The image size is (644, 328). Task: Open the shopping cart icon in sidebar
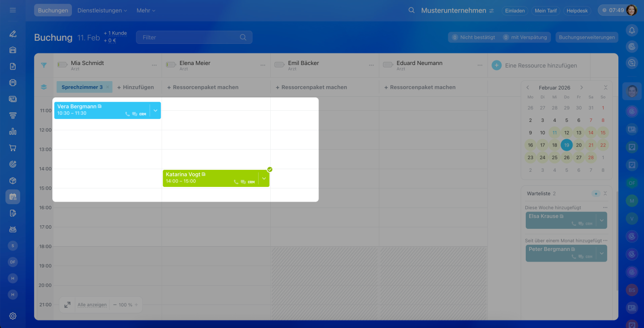click(13, 148)
